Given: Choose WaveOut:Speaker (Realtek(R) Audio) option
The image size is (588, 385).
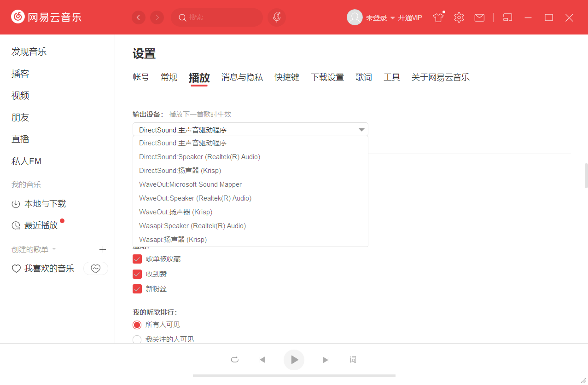Looking at the screenshot, I should click(x=250, y=198).
